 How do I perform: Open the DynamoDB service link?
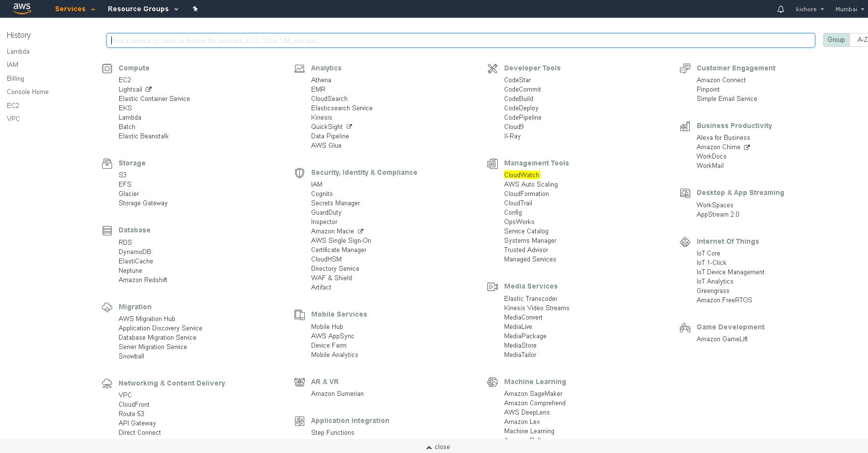click(x=134, y=252)
